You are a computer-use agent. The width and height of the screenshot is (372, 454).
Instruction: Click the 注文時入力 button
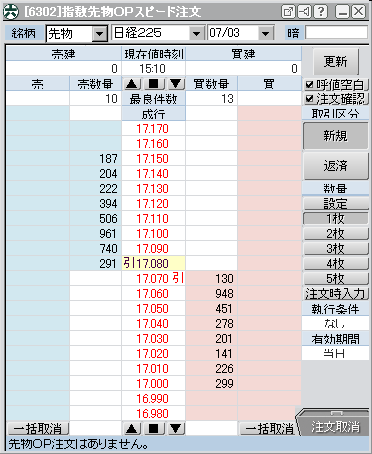click(336, 294)
